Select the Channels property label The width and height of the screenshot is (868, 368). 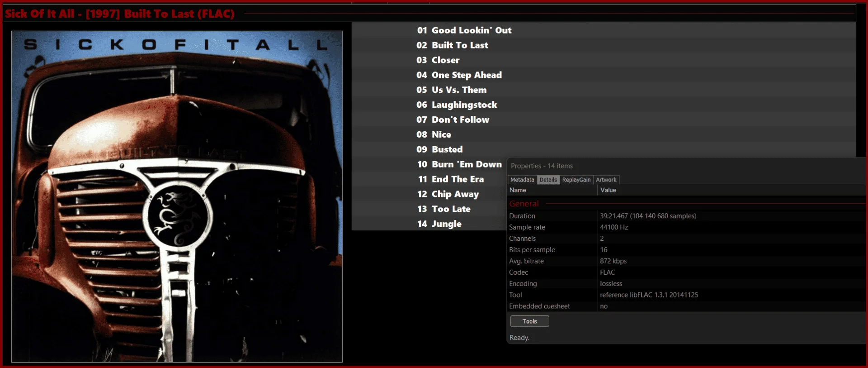522,239
